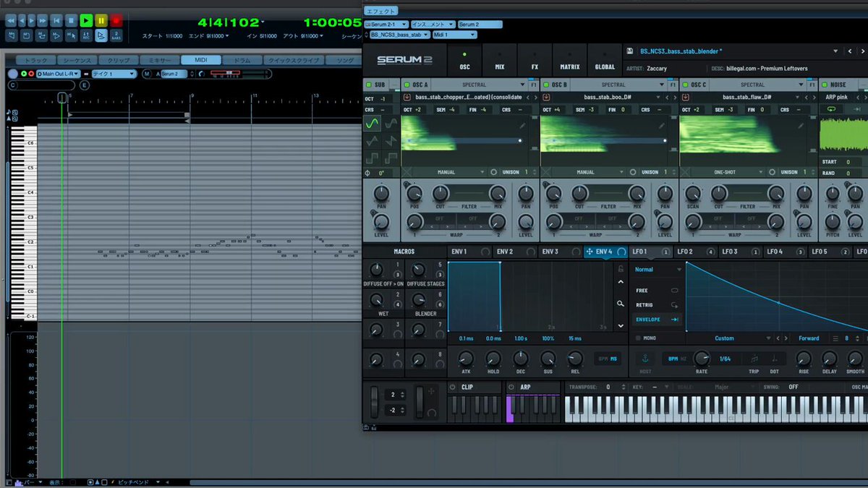
Task: Enable LFO DOT dotted-note icon
Action: click(x=775, y=359)
